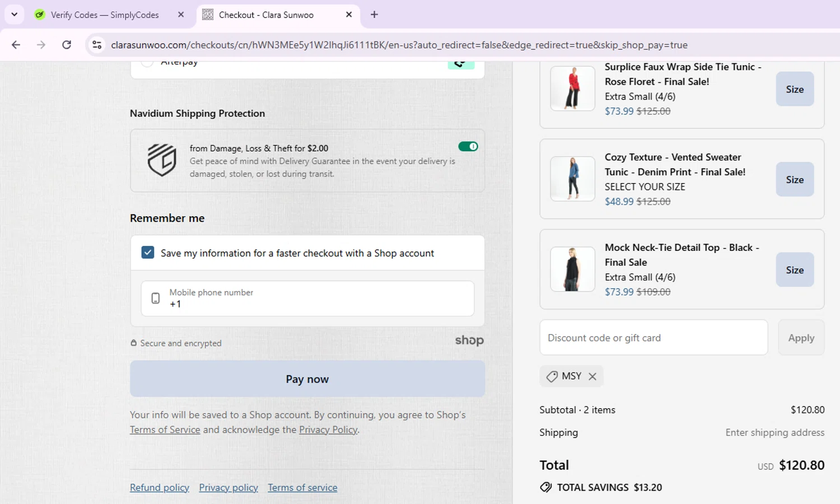View Surplice Faux Wrap Tunic thumbnail

[x=572, y=88]
